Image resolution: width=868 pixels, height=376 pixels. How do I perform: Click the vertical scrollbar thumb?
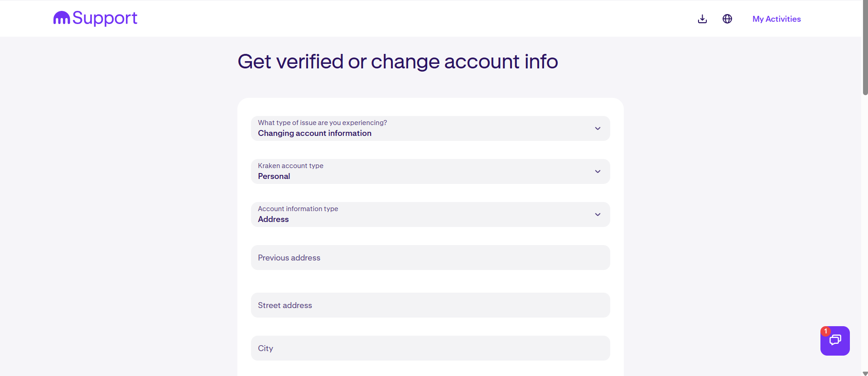[x=865, y=48]
